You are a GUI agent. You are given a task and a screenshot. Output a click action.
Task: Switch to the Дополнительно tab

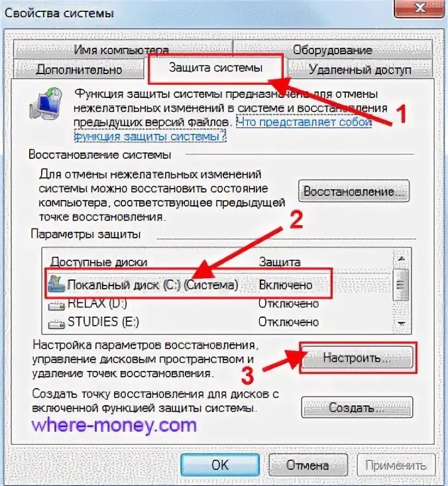pos(79,70)
